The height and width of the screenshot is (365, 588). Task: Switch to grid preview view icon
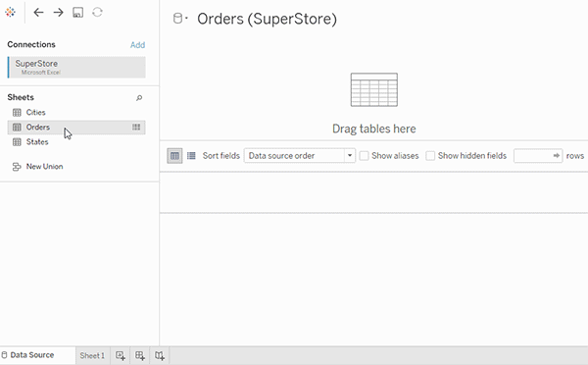tap(174, 155)
